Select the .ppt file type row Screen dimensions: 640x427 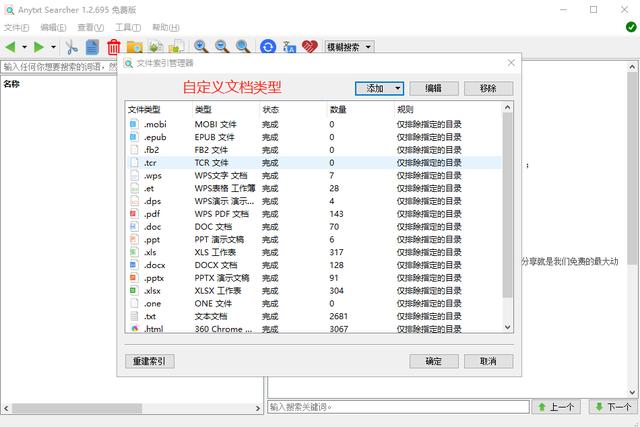pyautogui.click(x=314, y=239)
